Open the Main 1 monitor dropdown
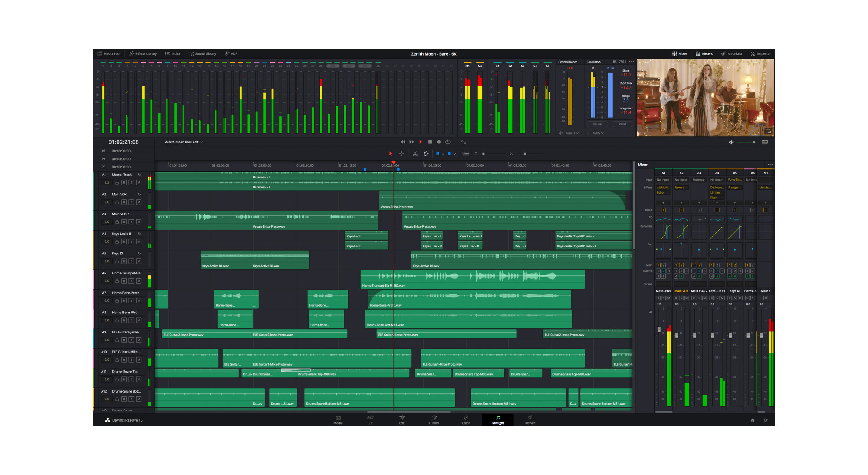The width and height of the screenshot is (868, 475). 572,133
